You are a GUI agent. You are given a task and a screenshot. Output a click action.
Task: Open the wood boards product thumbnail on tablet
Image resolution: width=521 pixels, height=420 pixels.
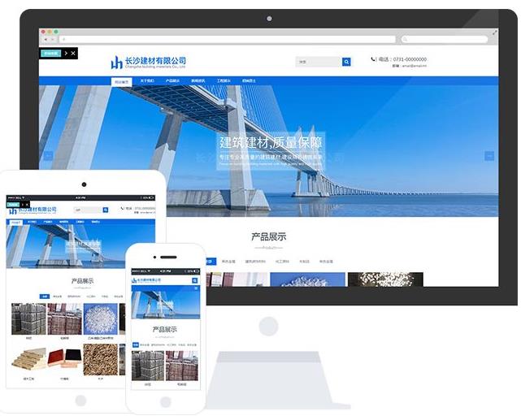[28, 358]
